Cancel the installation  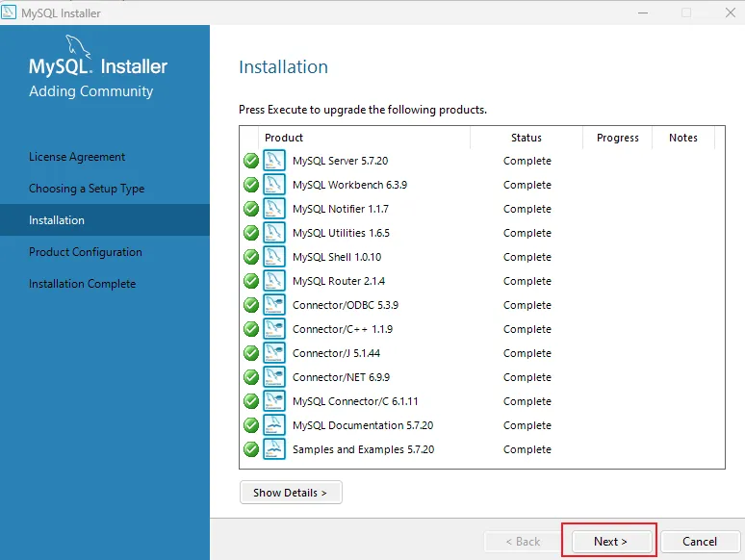coord(700,542)
